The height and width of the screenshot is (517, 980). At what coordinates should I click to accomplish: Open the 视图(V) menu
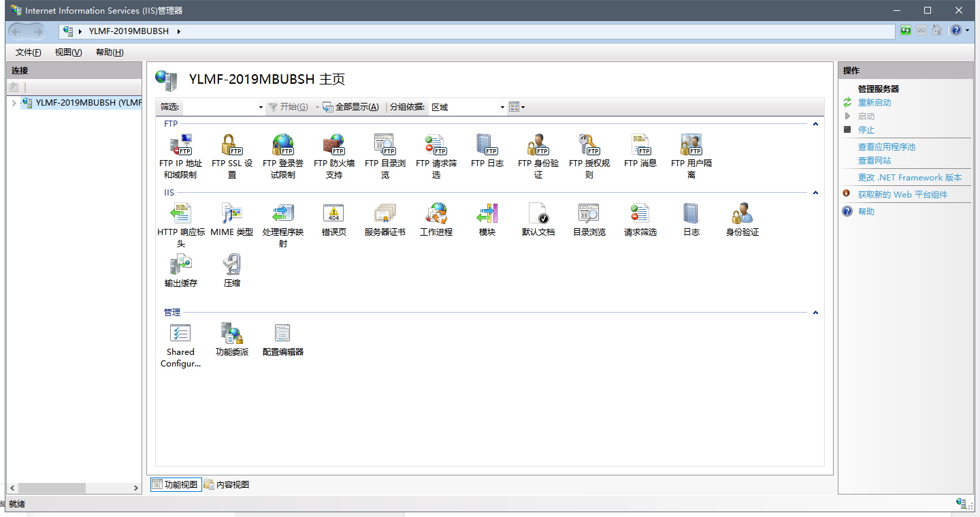[x=68, y=52]
